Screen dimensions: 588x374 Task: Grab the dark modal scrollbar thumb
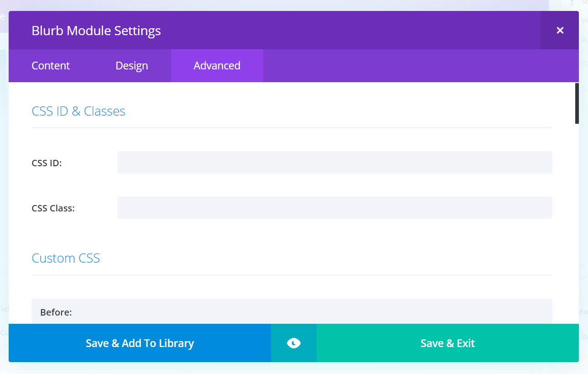577,103
